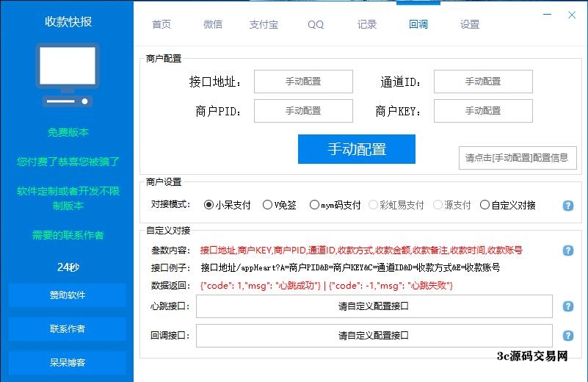The height and width of the screenshot is (382, 588).
Task: Click the 数据返回 JSON sample text
Action: pyautogui.click(x=326, y=286)
